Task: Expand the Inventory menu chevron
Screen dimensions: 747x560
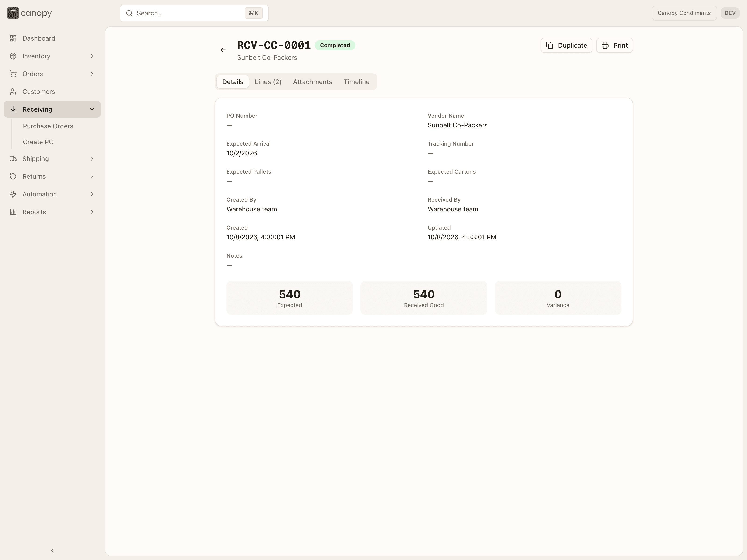Action: pos(92,56)
